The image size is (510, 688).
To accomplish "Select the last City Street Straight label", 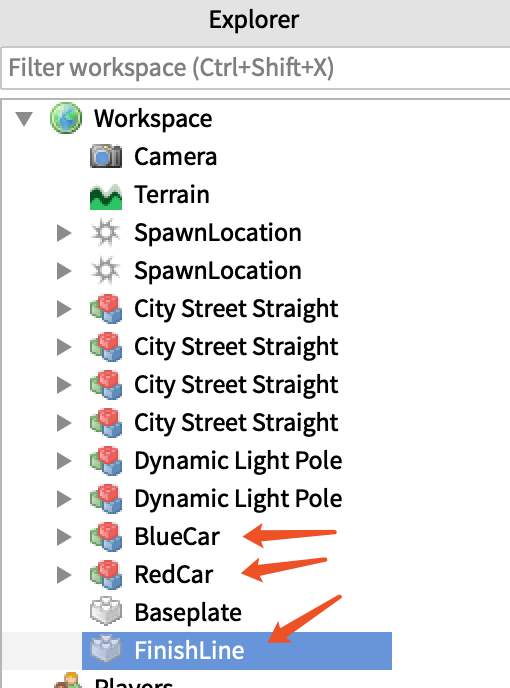I will coord(236,423).
